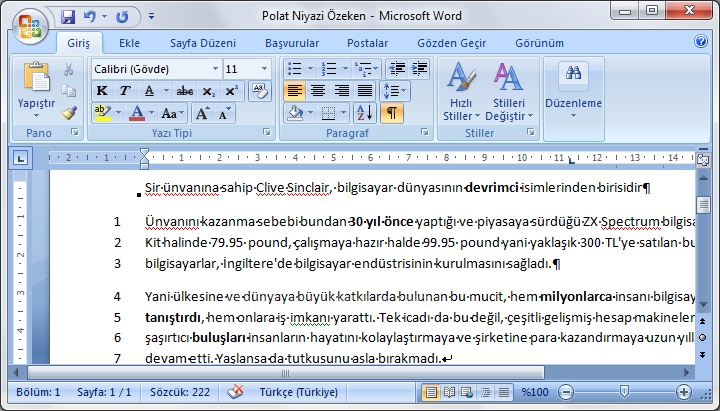
Task: Open the Görünüm tab
Action: (x=539, y=43)
